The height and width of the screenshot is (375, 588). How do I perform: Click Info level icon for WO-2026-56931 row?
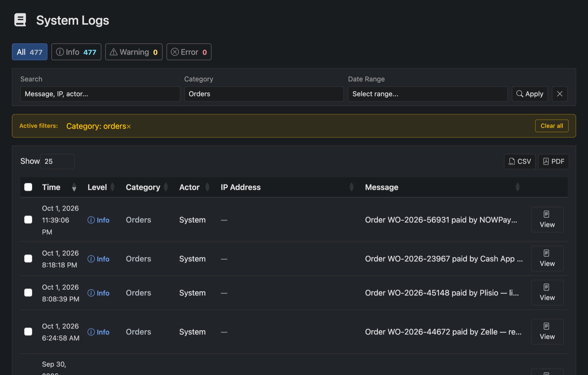[91, 220]
